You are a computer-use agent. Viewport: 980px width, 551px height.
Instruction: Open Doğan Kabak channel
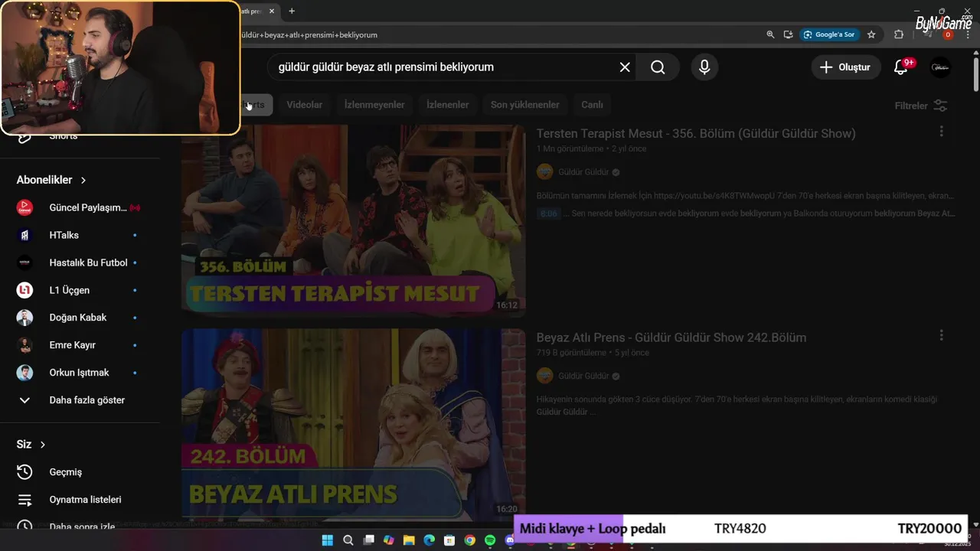80,318
